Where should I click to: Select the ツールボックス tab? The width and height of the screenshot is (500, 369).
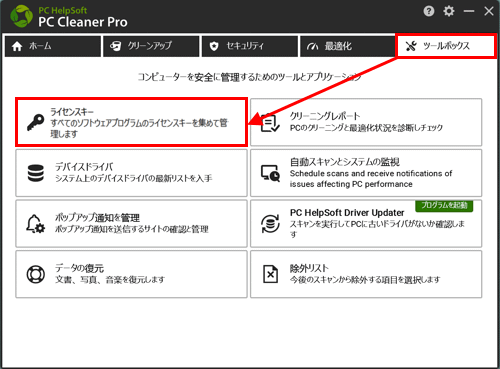coord(446,46)
